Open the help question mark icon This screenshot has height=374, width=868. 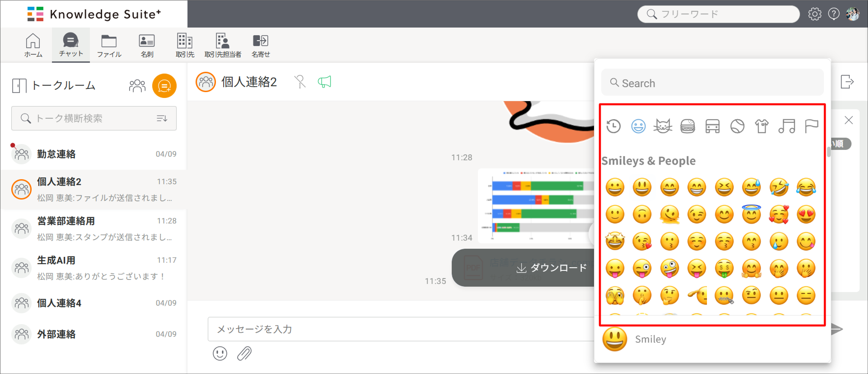pyautogui.click(x=834, y=14)
